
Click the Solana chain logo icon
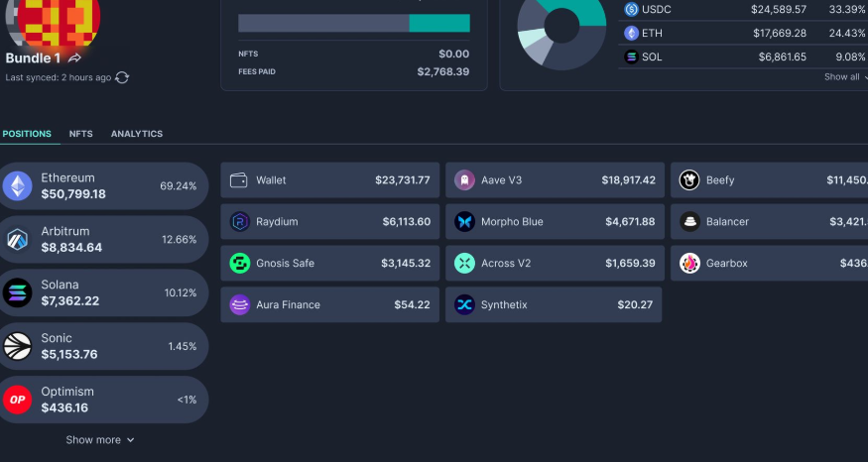[17, 292]
